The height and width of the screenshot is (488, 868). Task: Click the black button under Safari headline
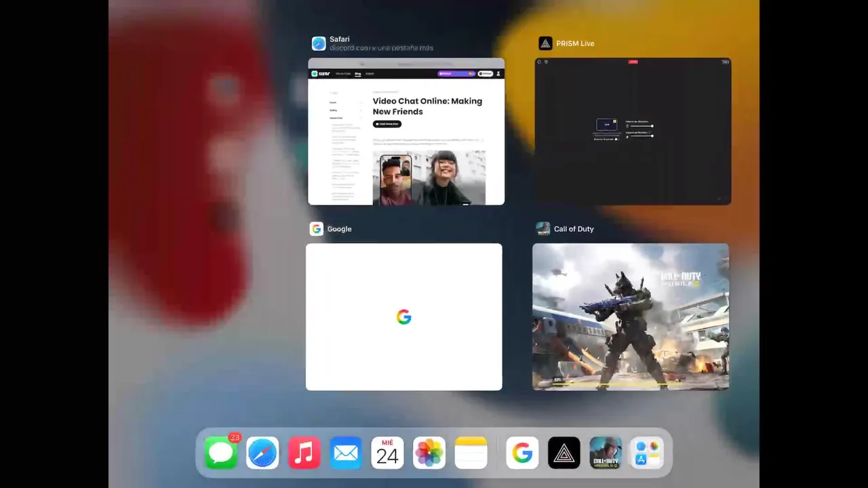tap(387, 124)
